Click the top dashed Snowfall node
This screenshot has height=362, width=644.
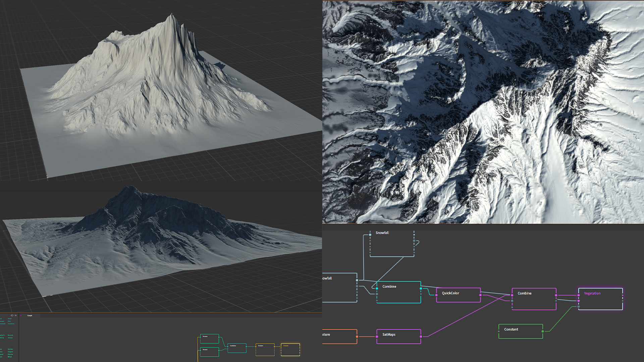point(392,243)
